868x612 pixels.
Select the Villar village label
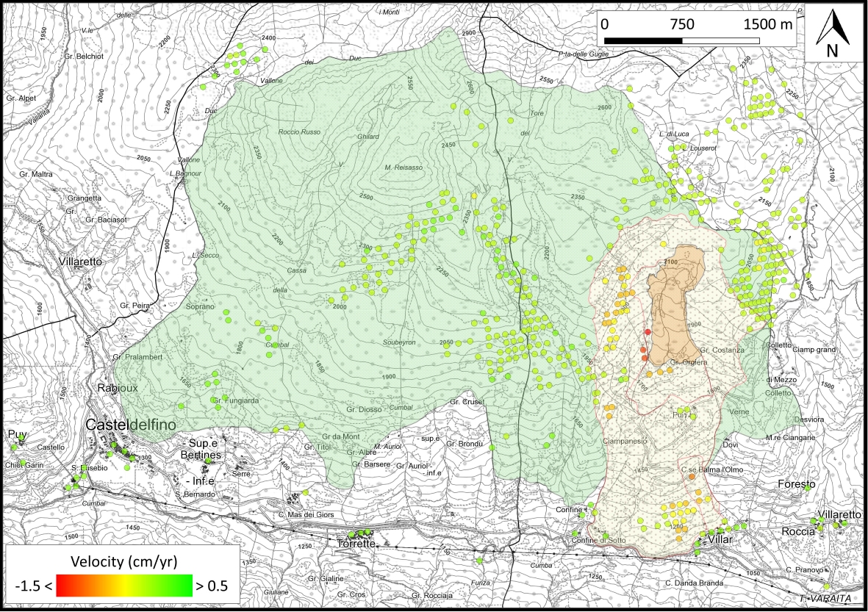[719, 539]
